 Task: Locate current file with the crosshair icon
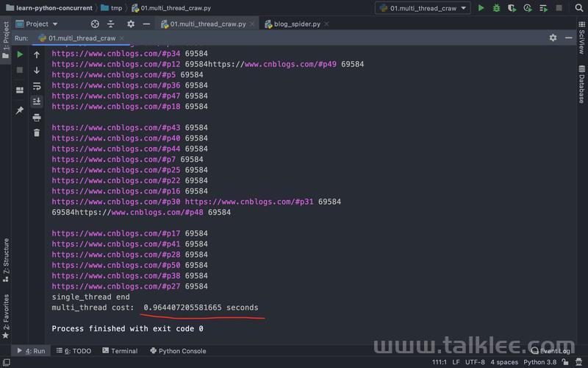tap(95, 24)
